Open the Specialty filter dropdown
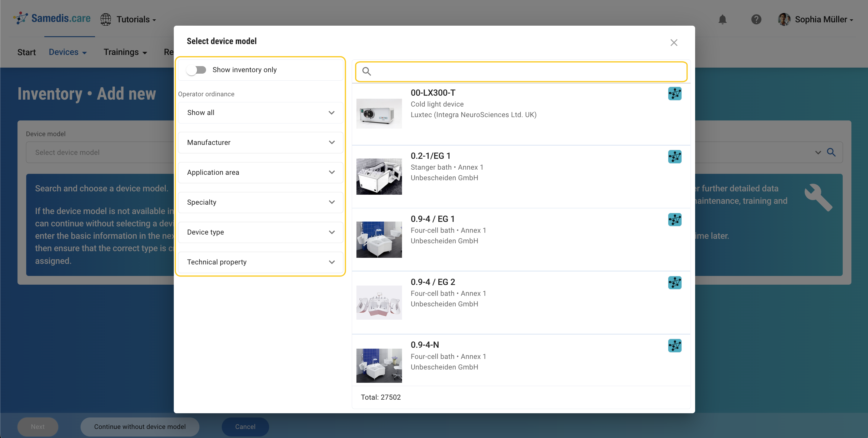Image resolution: width=868 pixels, height=438 pixels. point(260,202)
